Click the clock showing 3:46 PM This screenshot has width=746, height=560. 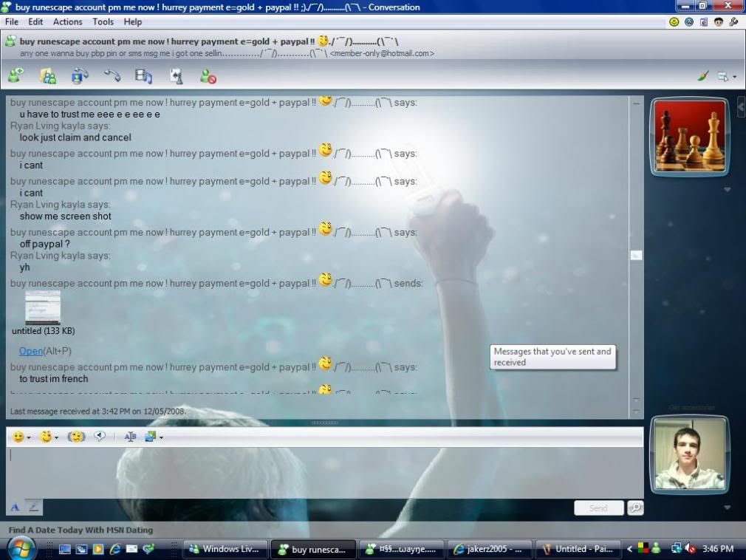pyautogui.click(x=718, y=549)
